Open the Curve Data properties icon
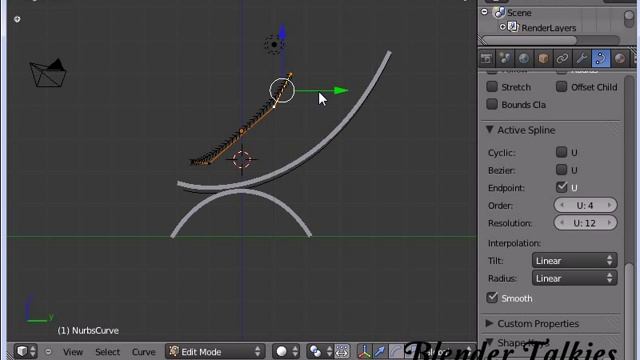 click(x=600, y=58)
